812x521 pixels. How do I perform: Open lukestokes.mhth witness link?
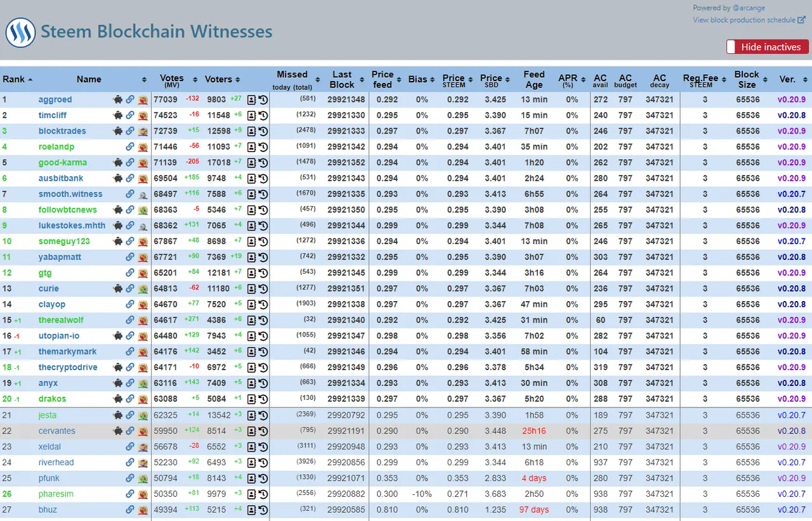click(72, 226)
